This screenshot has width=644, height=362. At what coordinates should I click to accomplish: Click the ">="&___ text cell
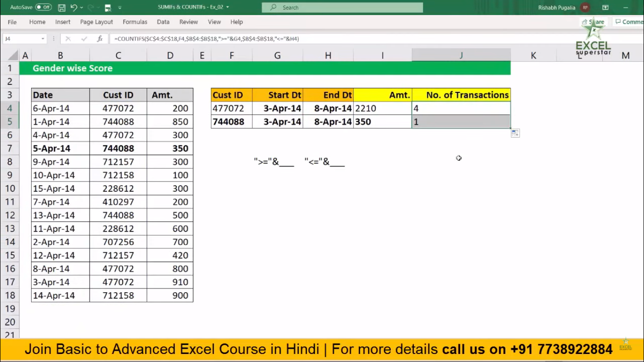tap(274, 162)
